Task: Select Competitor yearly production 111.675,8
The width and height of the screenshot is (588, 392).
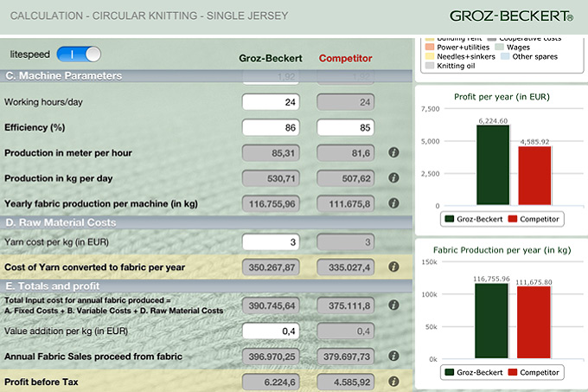Action: click(x=346, y=203)
